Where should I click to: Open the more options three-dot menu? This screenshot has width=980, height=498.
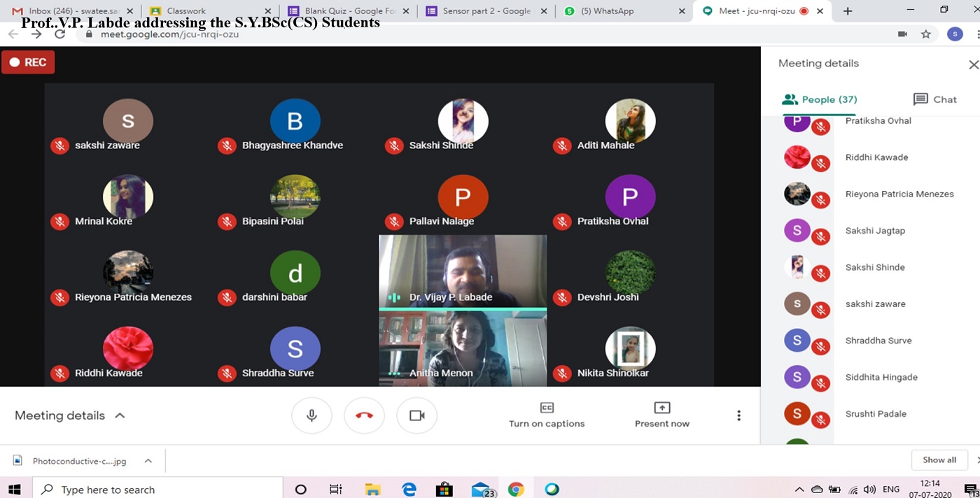tap(738, 415)
